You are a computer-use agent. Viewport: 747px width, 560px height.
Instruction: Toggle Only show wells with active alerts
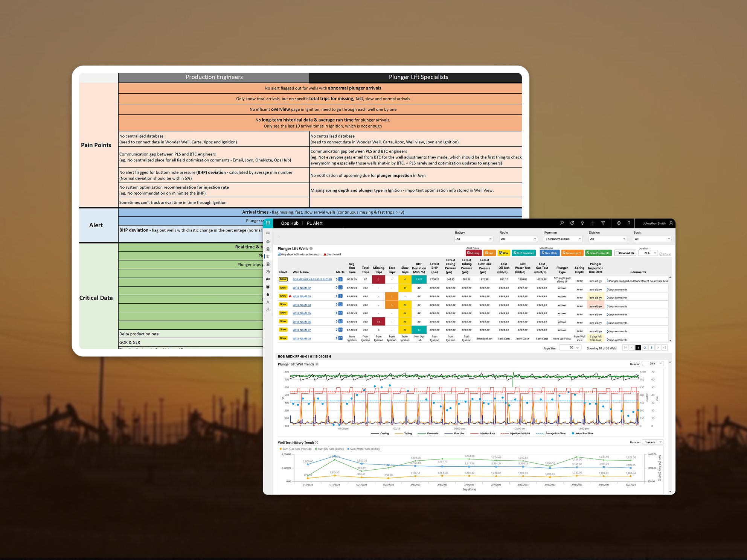pos(279,254)
